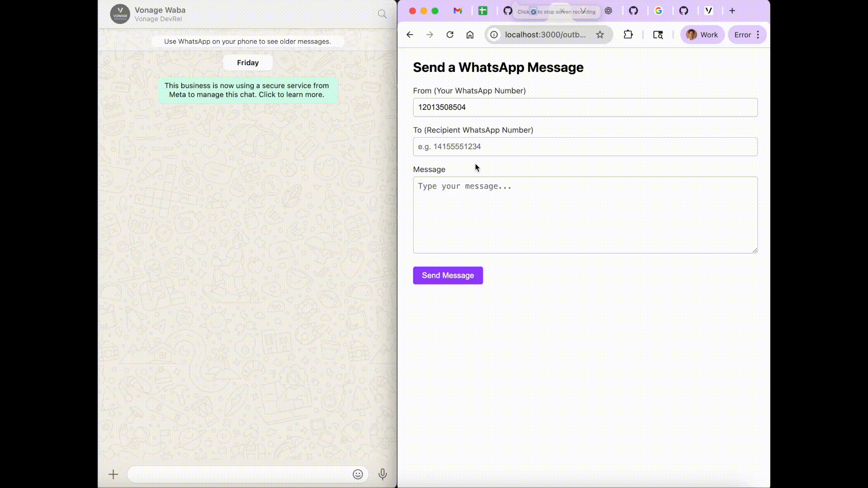Viewport: 868px width, 488px height.
Task: Open the Work profile switcher
Action: click(702, 34)
